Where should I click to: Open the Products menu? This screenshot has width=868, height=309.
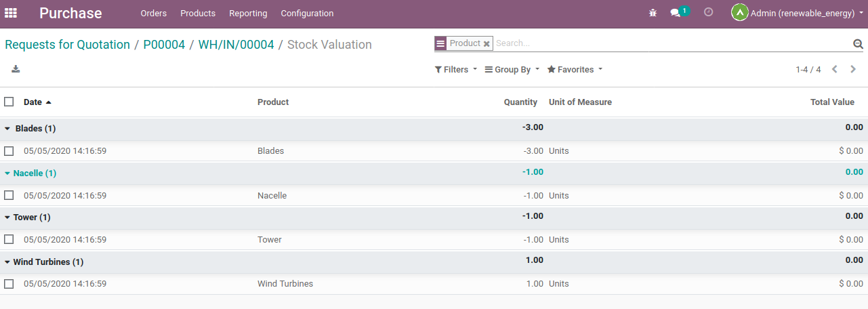[198, 14]
